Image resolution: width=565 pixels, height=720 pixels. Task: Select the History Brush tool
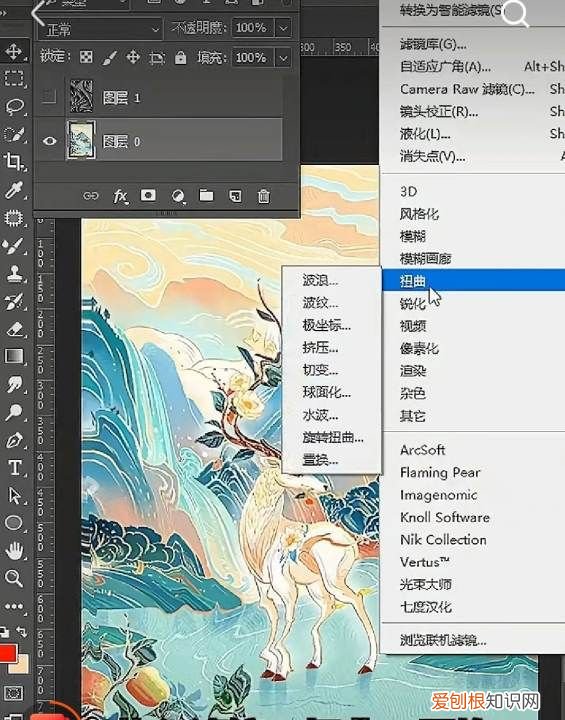(14, 302)
